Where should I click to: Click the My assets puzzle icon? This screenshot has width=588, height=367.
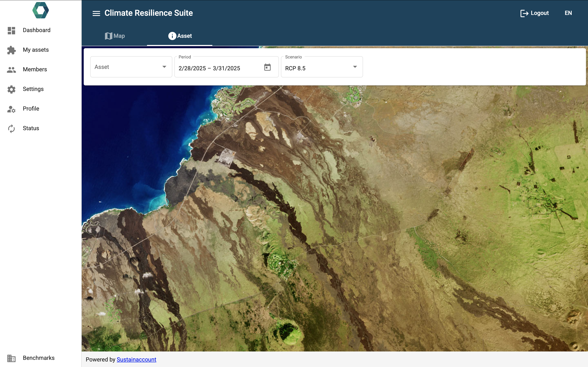click(x=11, y=50)
